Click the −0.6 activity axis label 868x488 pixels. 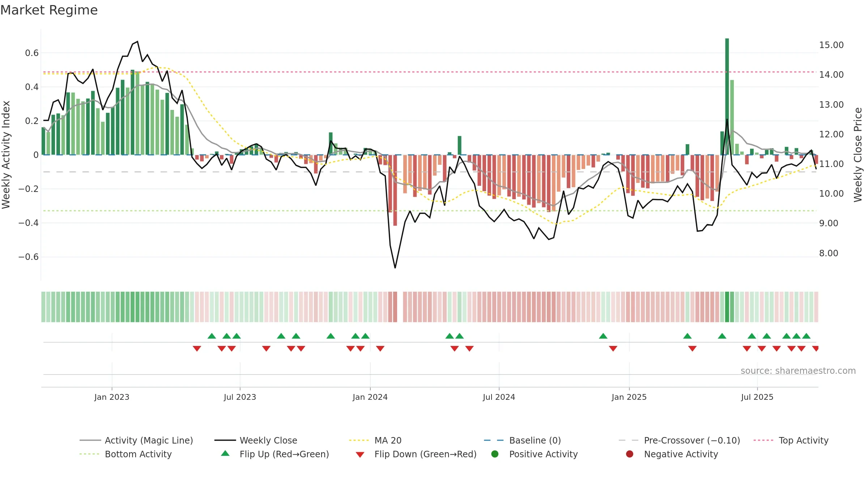click(29, 257)
